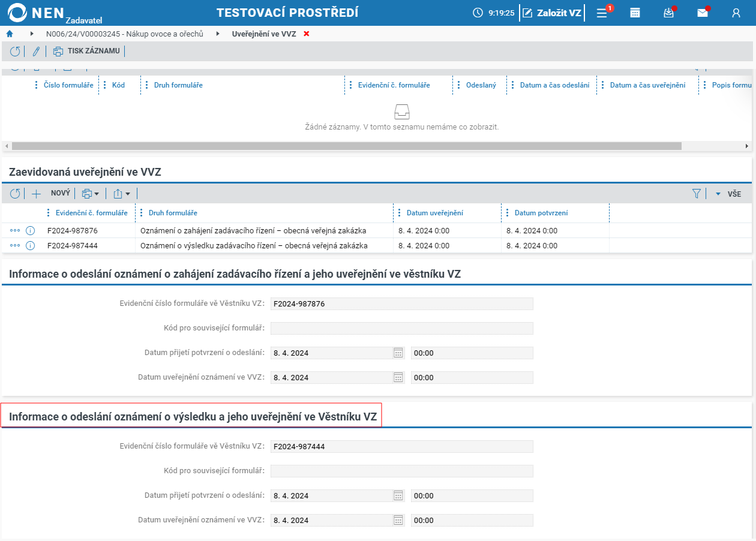Open the filter funnel icon in Zaevidovaná list
The width and height of the screenshot is (756, 541).
pyautogui.click(x=697, y=194)
